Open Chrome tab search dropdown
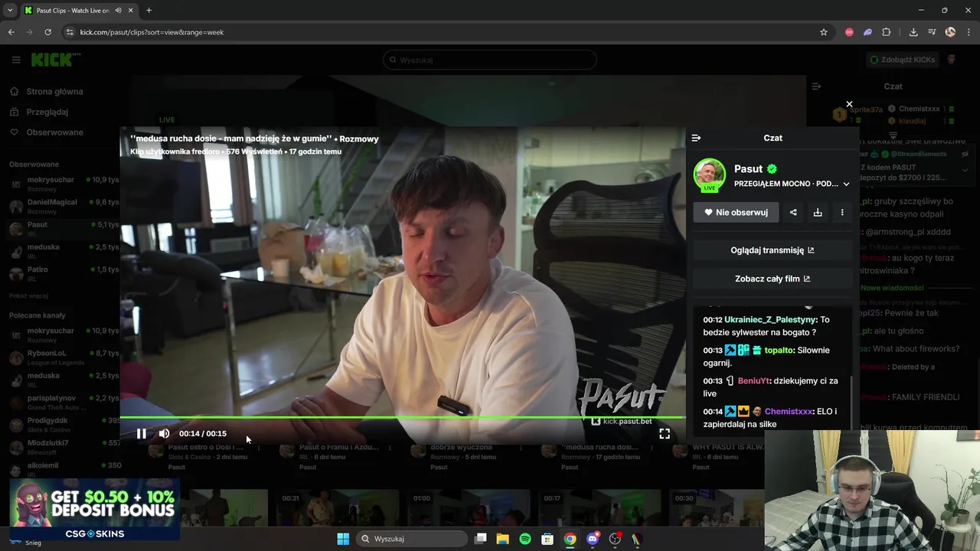 pos(10,11)
